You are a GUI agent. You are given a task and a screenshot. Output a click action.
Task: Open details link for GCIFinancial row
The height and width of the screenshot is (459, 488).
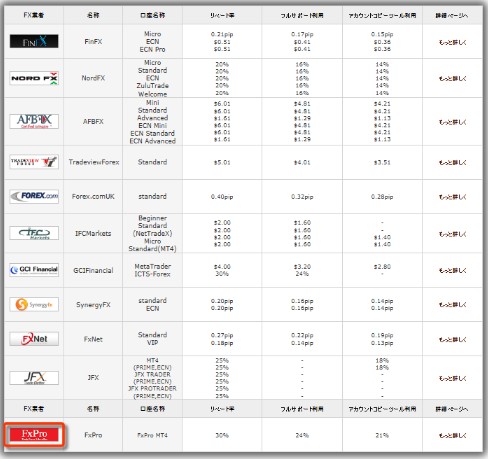click(x=452, y=271)
